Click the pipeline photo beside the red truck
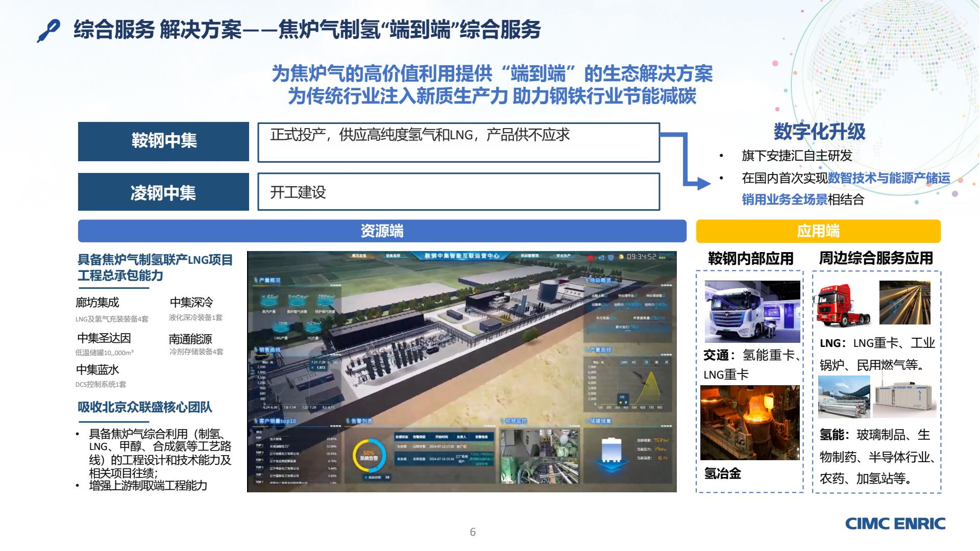Screen dimensions: 980x551 click(x=905, y=303)
